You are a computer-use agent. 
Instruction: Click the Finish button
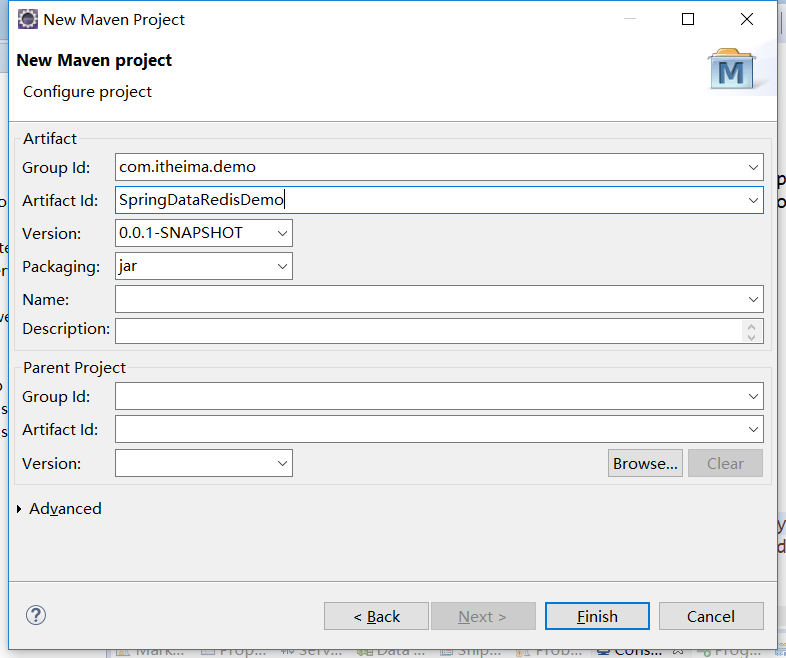(597, 616)
